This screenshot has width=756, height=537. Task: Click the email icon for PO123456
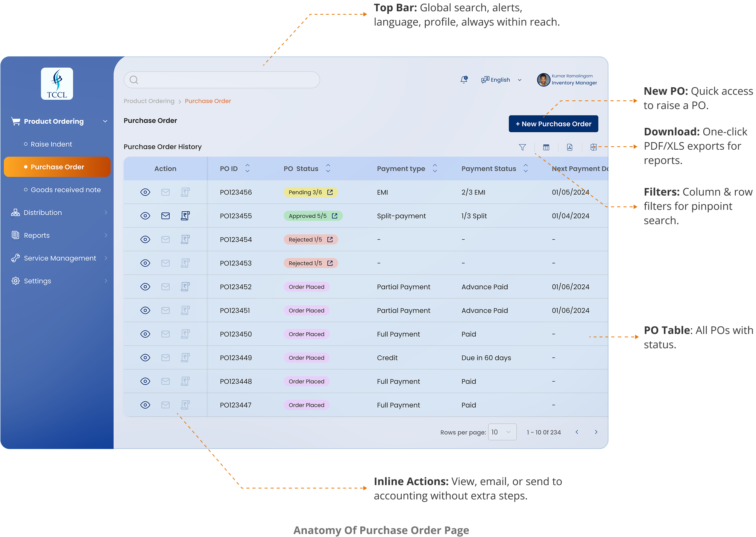(x=165, y=192)
